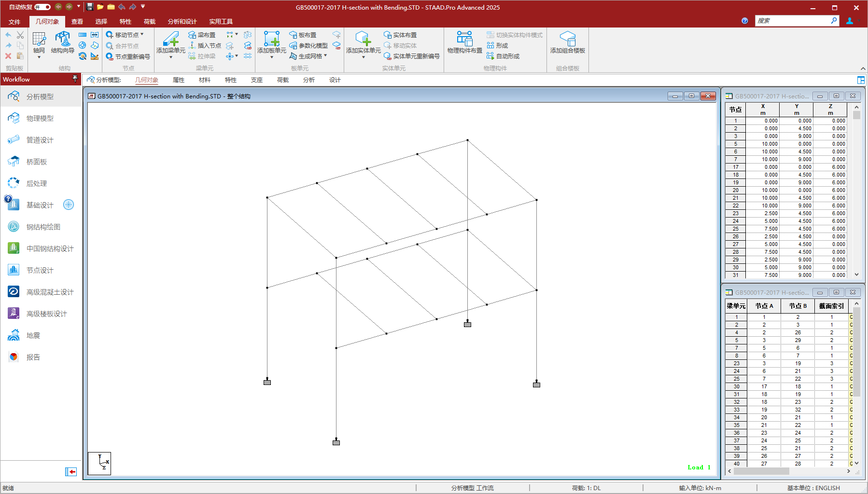Select 桥面板 workflow
Image resolution: width=868 pixels, height=494 pixels.
41,162
